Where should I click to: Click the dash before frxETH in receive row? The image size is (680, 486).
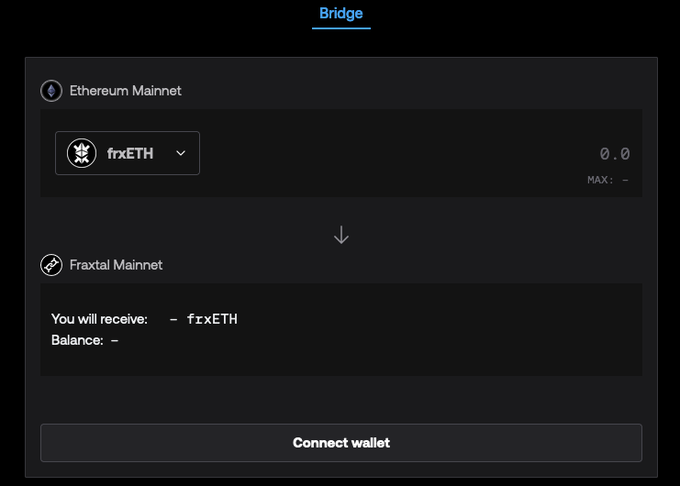(173, 320)
